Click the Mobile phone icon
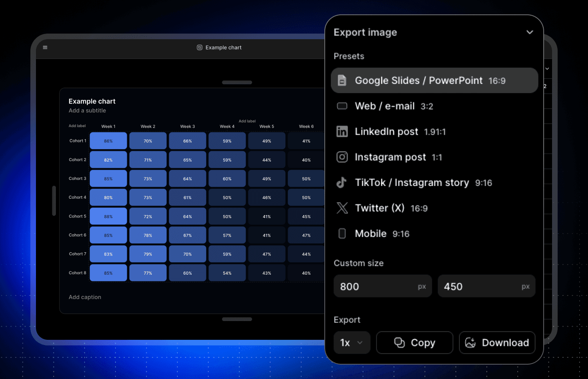The image size is (588, 379). (x=342, y=233)
